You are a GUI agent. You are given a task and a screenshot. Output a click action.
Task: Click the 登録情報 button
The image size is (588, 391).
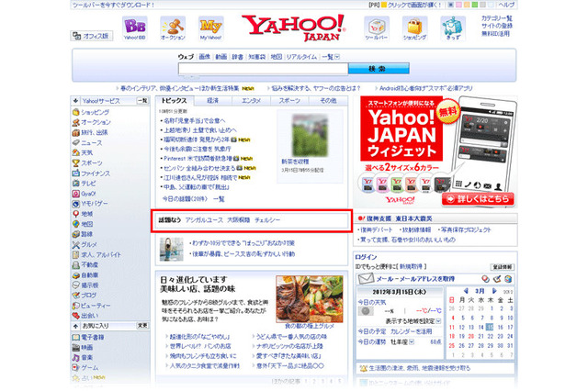(x=503, y=267)
